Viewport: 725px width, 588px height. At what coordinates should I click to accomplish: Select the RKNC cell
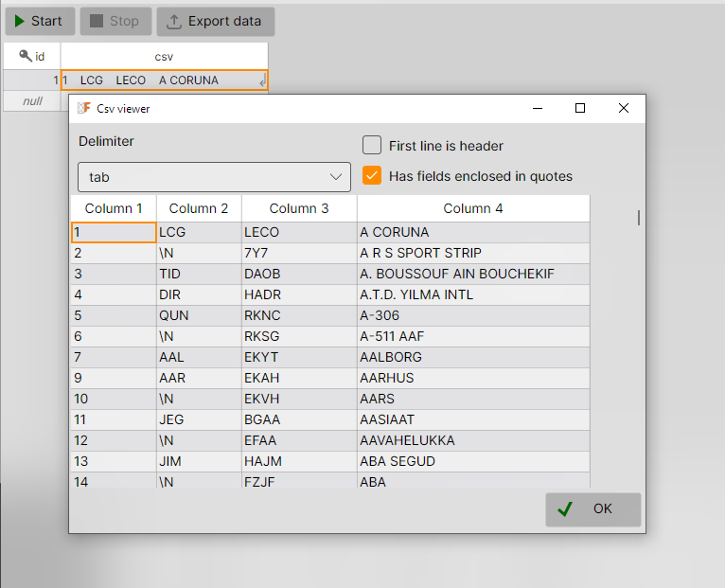point(299,315)
